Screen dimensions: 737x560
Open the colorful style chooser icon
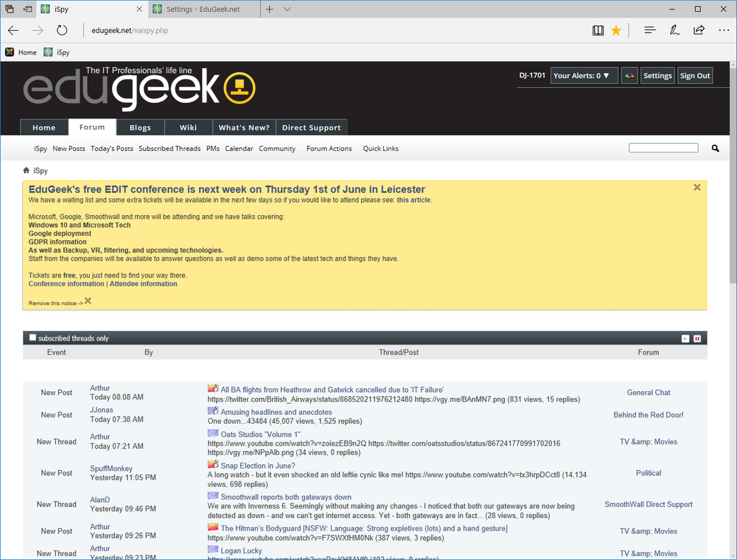[629, 76]
